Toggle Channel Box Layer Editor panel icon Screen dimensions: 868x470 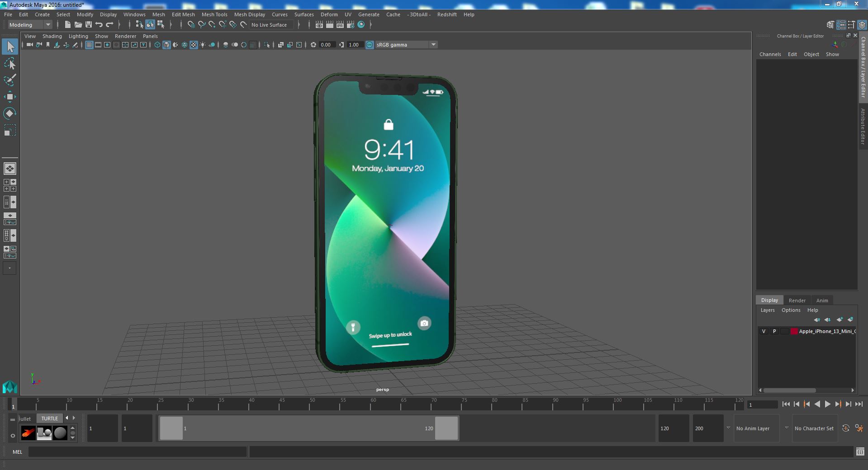pyautogui.click(x=862, y=25)
